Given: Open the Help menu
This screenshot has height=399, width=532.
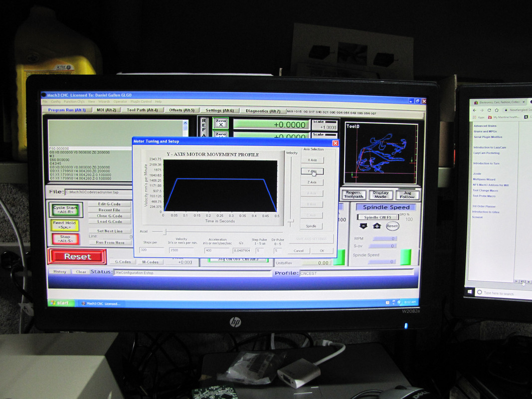Looking at the screenshot, I should click(x=159, y=101).
